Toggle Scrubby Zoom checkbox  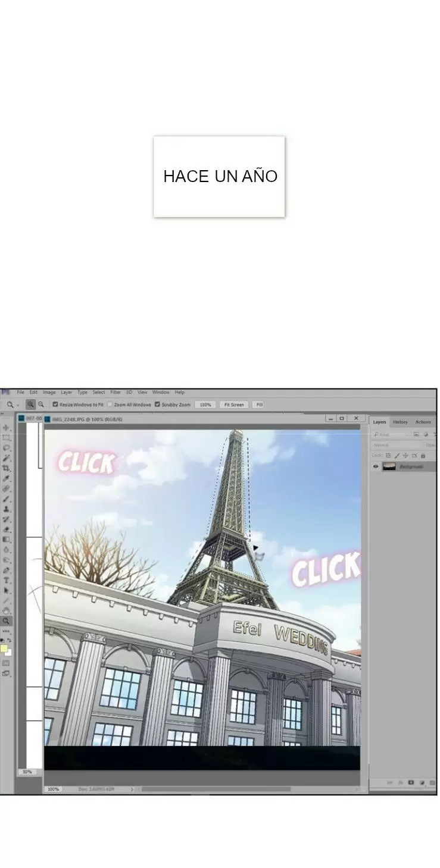tap(157, 405)
